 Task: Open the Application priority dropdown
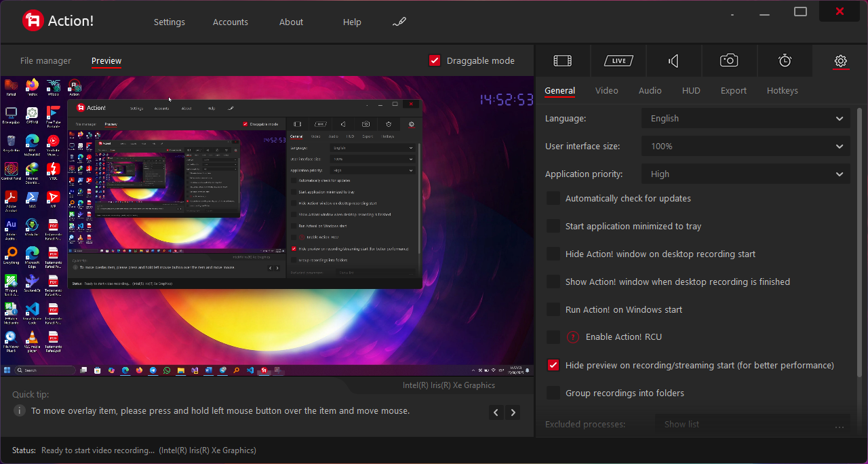746,174
